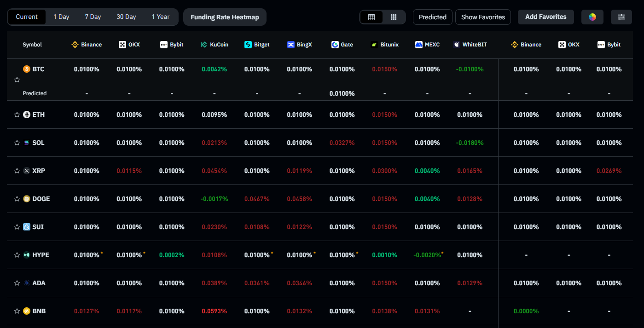Click the Binance exchange icon in the header
This screenshot has height=328, width=644.
(74, 45)
